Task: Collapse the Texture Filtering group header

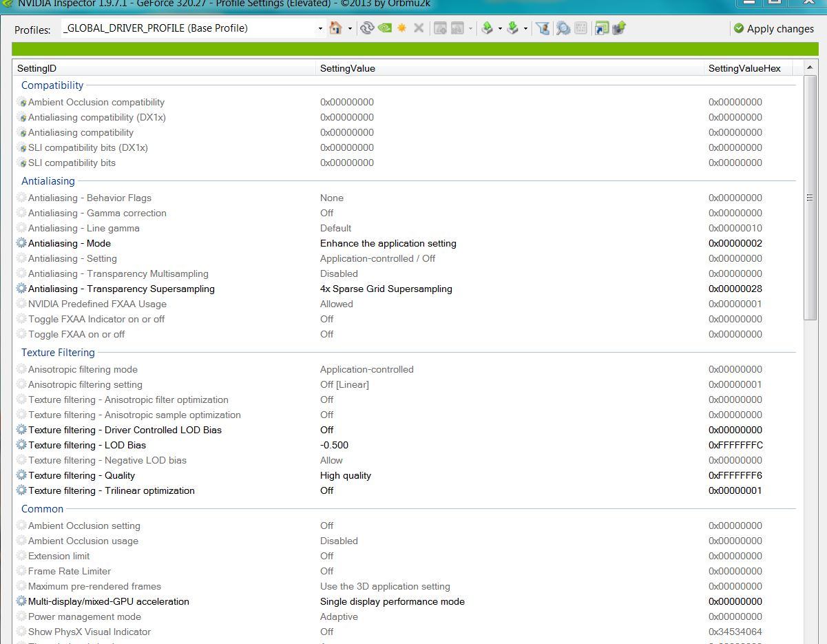Action: point(58,353)
